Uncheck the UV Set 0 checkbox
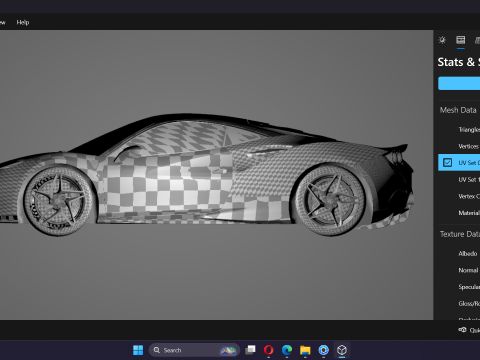The image size is (480, 360). [447, 163]
